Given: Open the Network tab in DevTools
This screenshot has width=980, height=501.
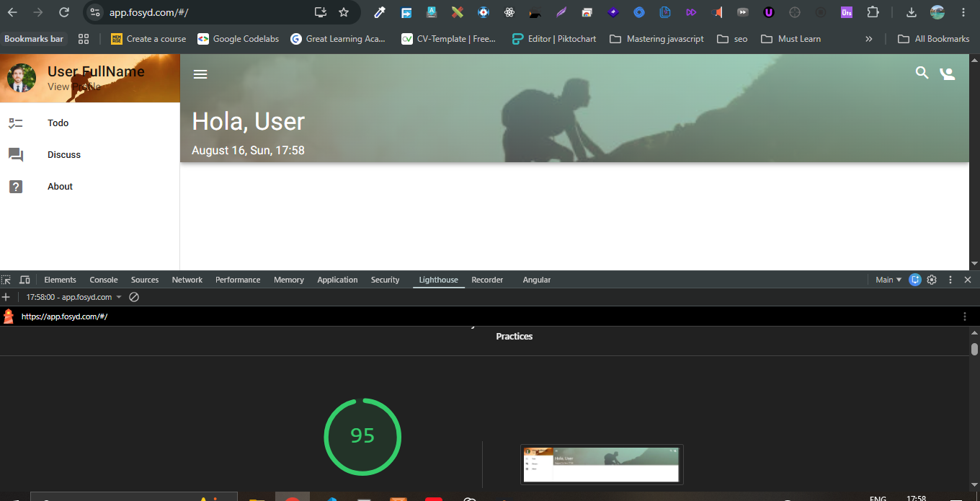Looking at the screenshot, I should pos(187,280).
